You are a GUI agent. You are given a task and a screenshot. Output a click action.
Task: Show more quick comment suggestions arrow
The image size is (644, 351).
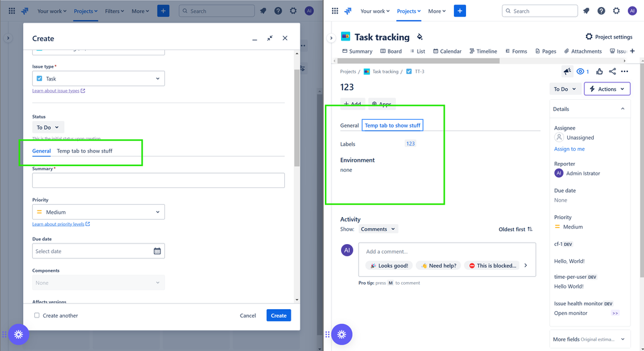[x=526, y=265]
